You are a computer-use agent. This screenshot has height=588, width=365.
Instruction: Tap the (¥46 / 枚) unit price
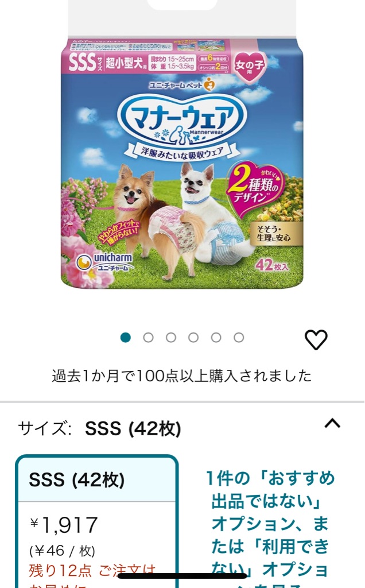tap(62, 551)
